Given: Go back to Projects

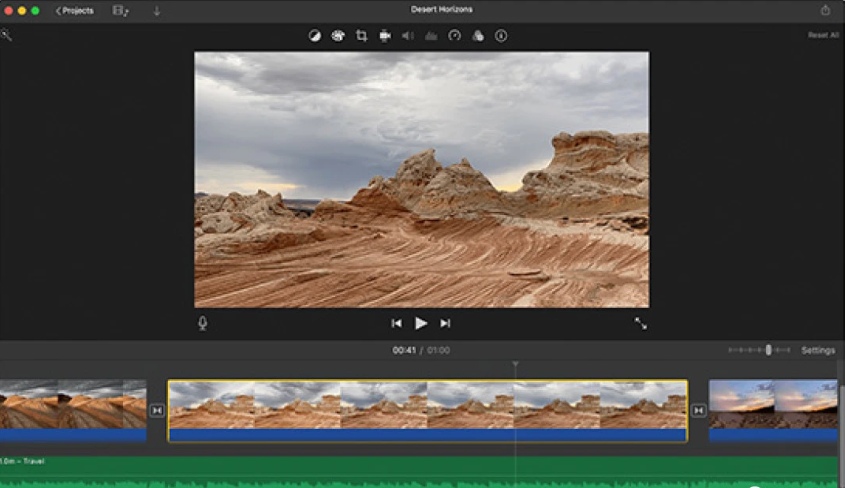Looking at the screenshot, I should click(x=75, y=10).
